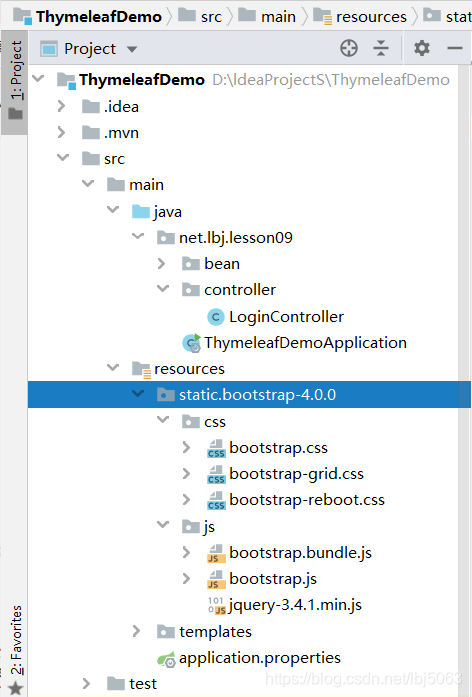472x697 pixels.
Task: Click the templates folder icon
Action: [x=166, y=631]
